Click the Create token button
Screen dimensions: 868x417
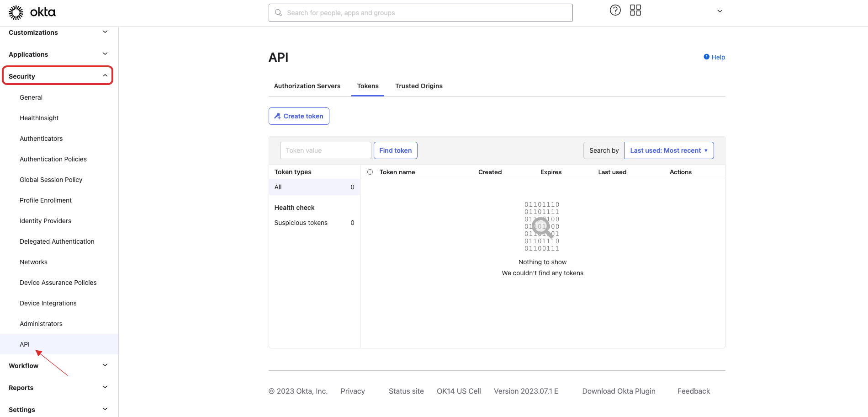(299, 116)
